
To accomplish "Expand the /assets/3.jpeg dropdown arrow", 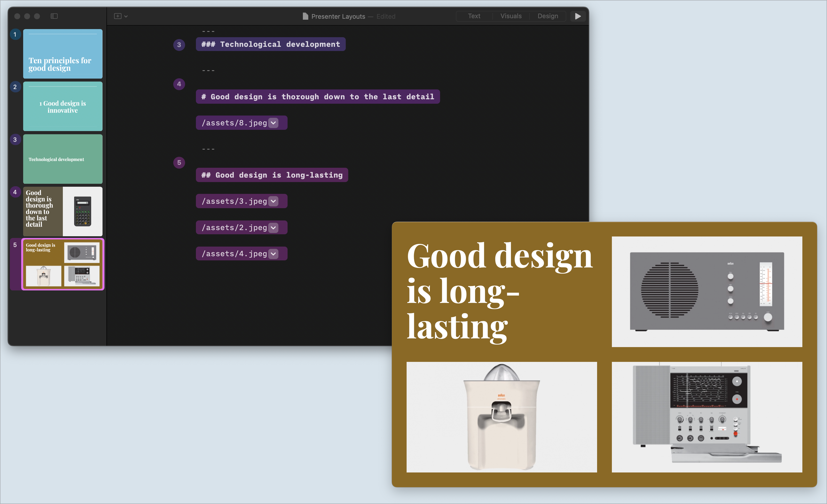I will click(x=274, y=201).
